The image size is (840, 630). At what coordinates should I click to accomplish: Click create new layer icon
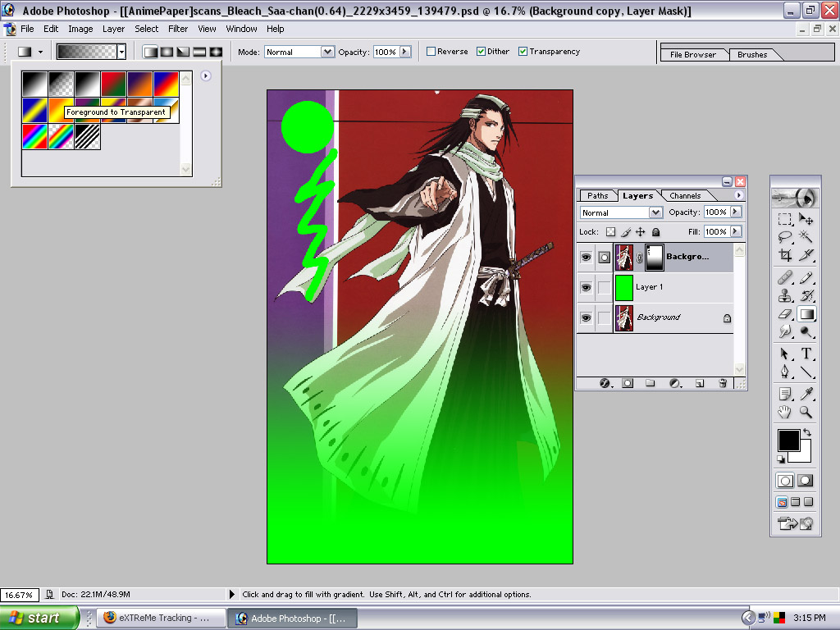[699, 384]
